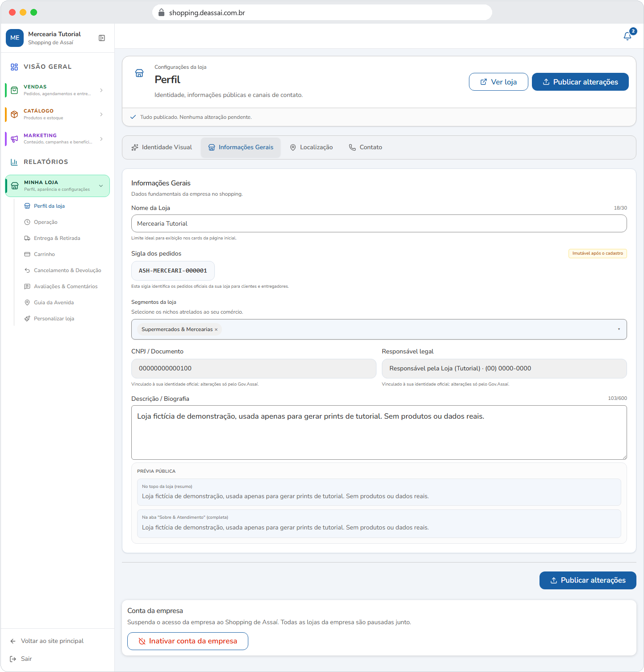Screen dimensions: 644x672
Task: Click the brush icon beside Personalizar loja
Action: 27,319
